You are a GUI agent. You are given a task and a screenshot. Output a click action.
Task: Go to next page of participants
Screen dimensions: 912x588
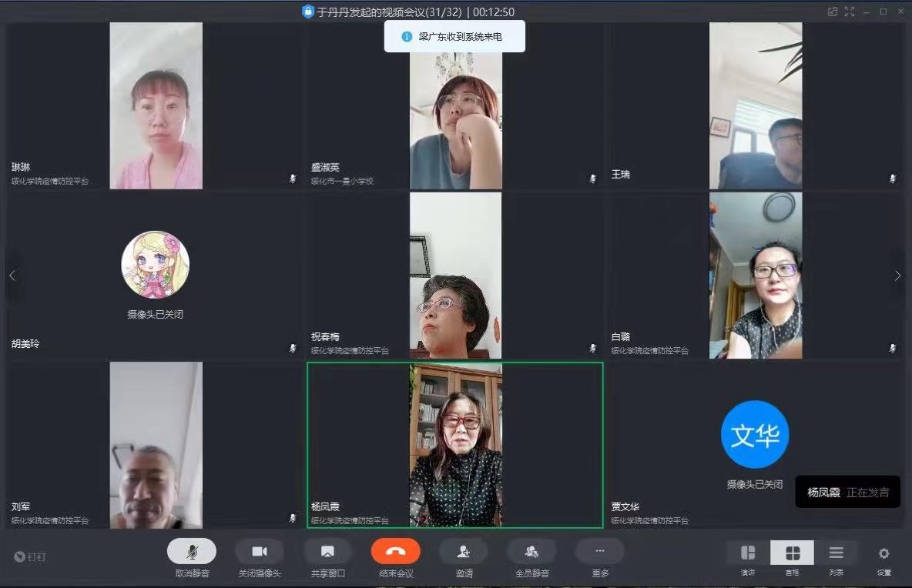[897, 276]
